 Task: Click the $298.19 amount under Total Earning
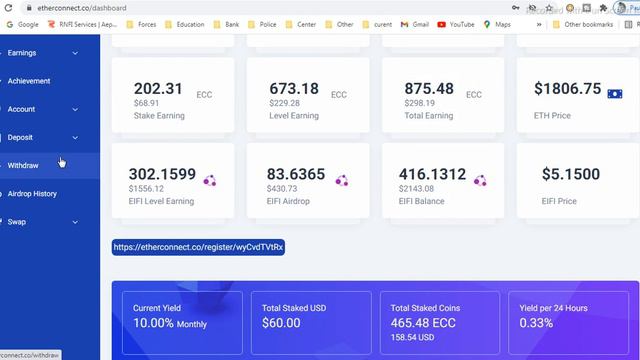[420, 103]
